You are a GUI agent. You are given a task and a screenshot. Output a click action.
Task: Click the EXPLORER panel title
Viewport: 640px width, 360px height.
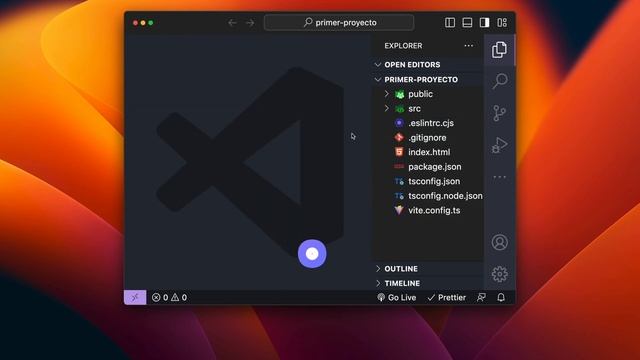(403, 46)
